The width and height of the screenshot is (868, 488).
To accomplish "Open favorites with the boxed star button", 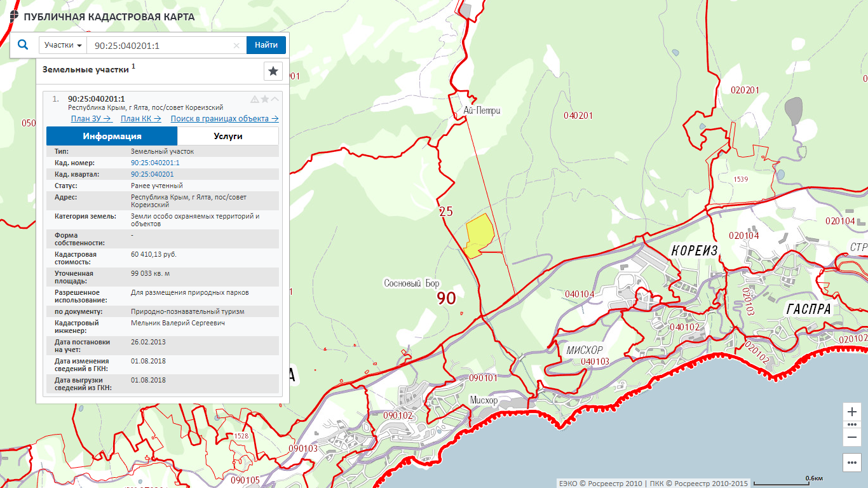I will (x=273, y=71).
